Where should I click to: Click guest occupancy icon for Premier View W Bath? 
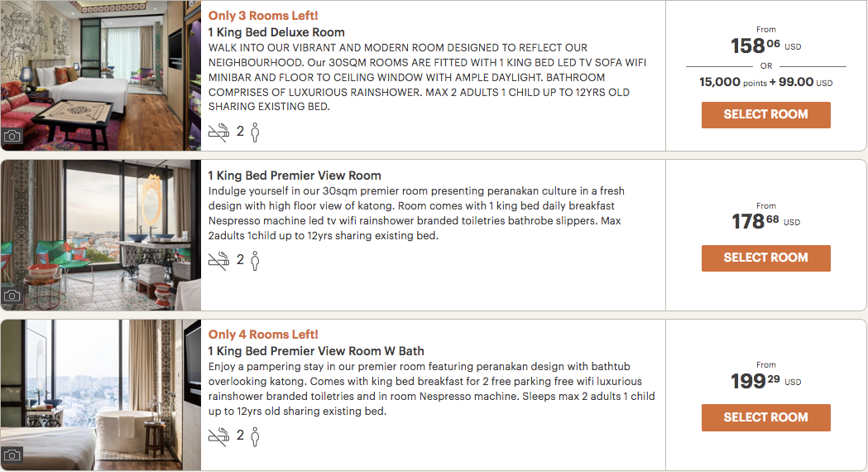(x=255, y=436)
